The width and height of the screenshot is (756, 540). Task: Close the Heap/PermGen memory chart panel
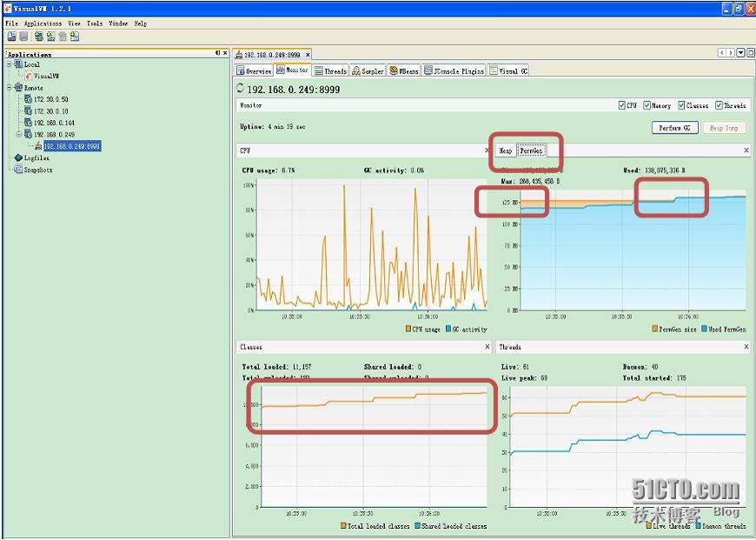[746, 150]
